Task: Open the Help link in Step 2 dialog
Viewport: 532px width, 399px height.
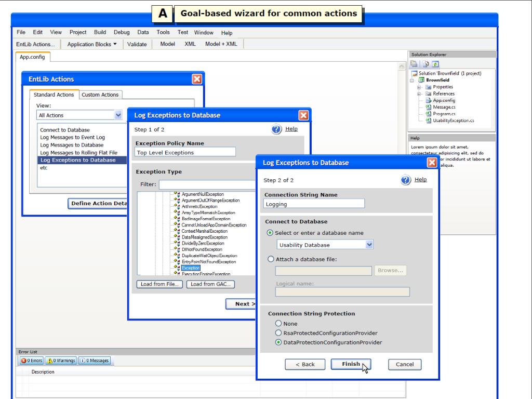Action: (421, 179)
